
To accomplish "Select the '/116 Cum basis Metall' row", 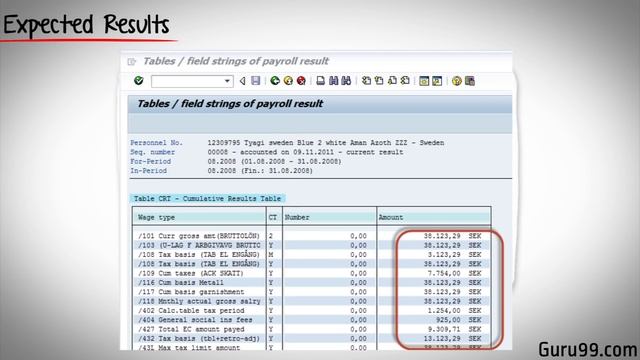I will tap(311, 282).
